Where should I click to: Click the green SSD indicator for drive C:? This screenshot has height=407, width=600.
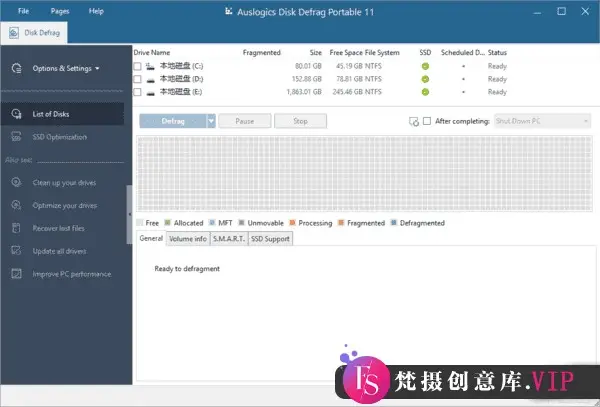click(425, 66)
